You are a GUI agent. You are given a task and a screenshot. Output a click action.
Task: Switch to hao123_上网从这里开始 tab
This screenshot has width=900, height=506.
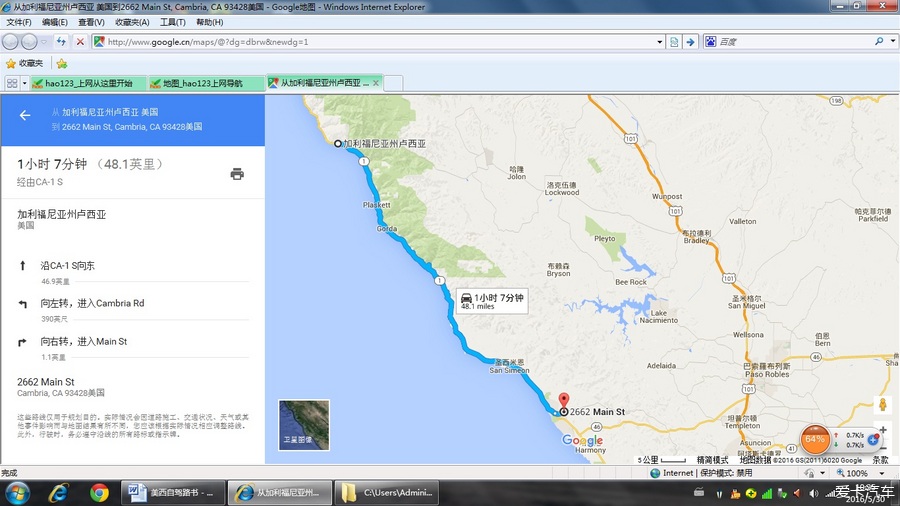click(x=89, y=83)
